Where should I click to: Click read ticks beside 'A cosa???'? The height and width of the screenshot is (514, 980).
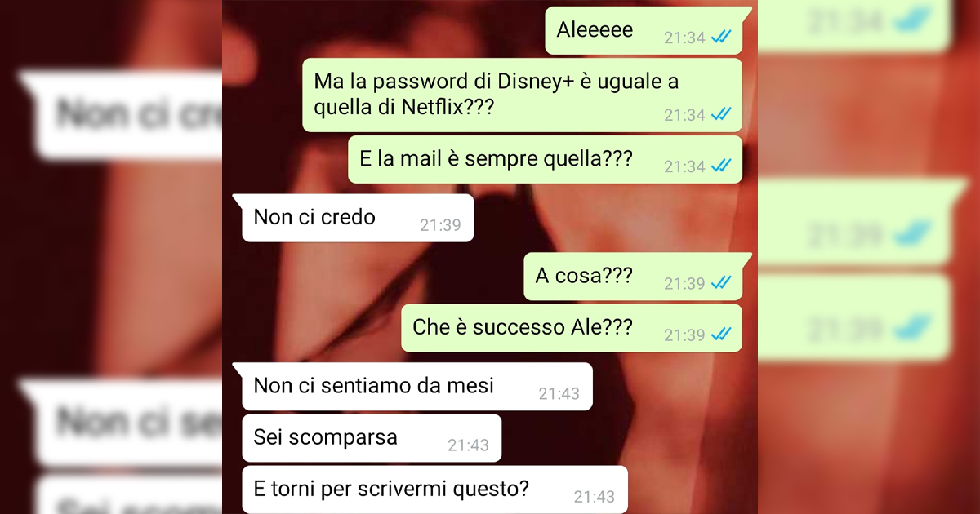point(720,283)
